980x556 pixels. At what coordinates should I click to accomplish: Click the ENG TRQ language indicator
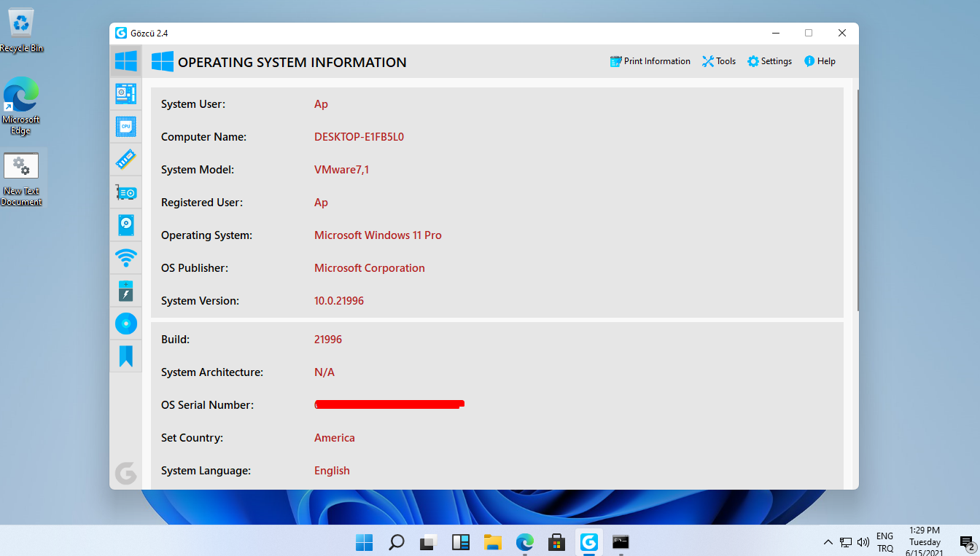pyautogui.click(x=885, y=542)
